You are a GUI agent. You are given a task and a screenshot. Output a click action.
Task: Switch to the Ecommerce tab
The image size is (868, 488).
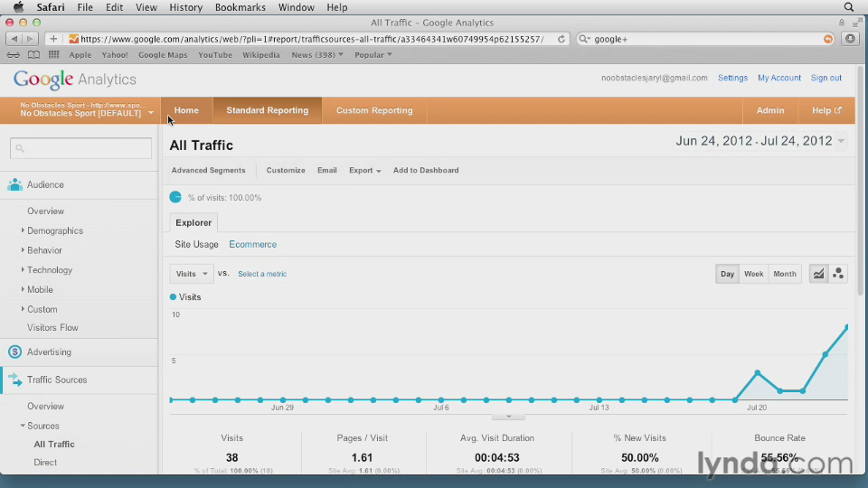(x=252, y=244)
